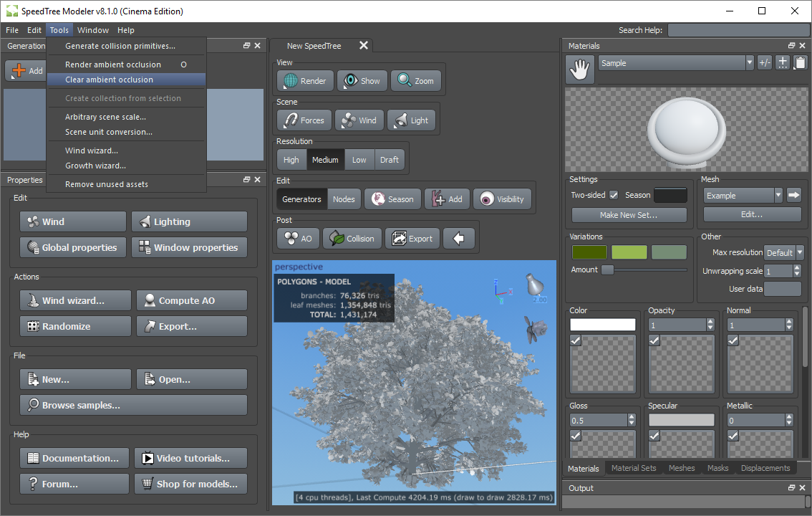812x516 pixels.
Task: Adjust the Normal value stepper
Action: [788, 325]
